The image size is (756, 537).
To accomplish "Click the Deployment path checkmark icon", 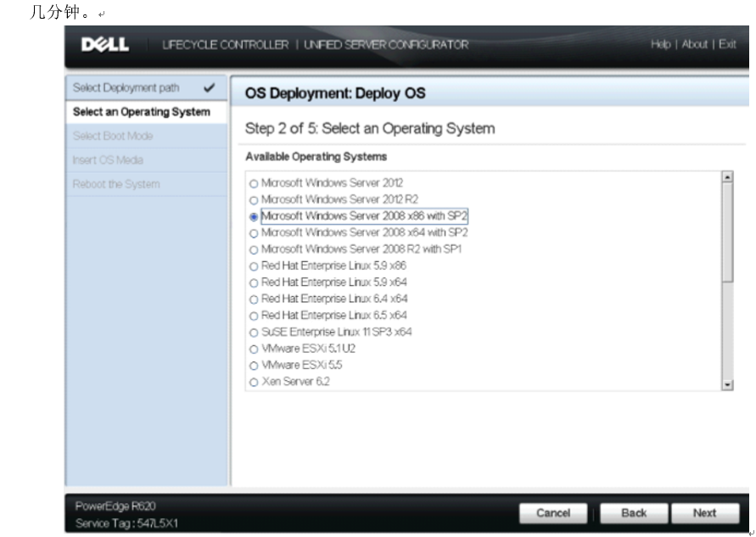I will click(x=210, y=87).
